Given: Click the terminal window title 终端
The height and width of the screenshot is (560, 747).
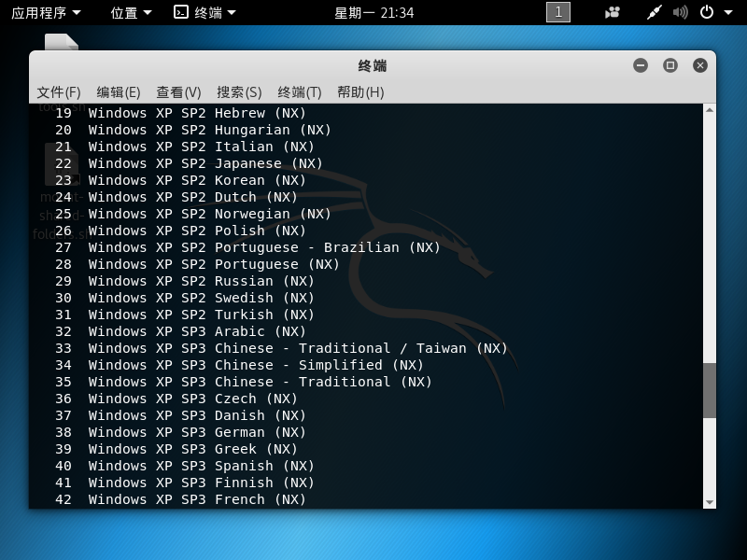Looking at the screenshot, I should click(x=373, y=65).
